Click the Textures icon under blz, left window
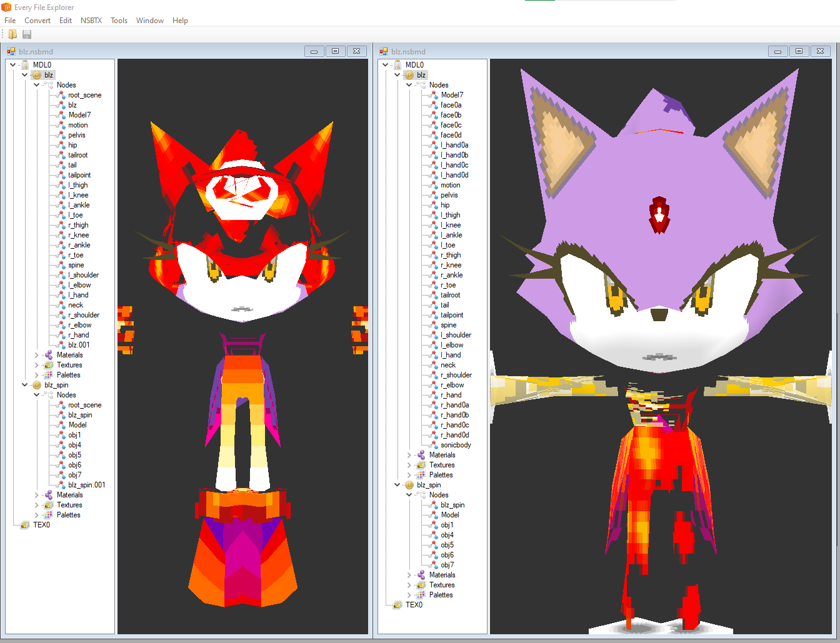The width and height of the screenshot is (840, 643). pos(49,365)
